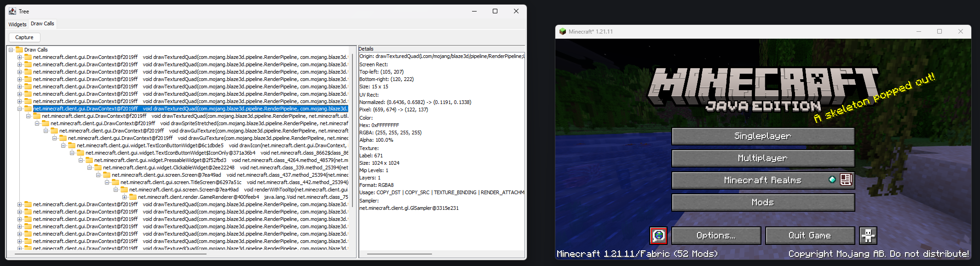Collapse the drawSpriteStretched tree node
This screenshot has width=980, height=266.
click(37, 123)
